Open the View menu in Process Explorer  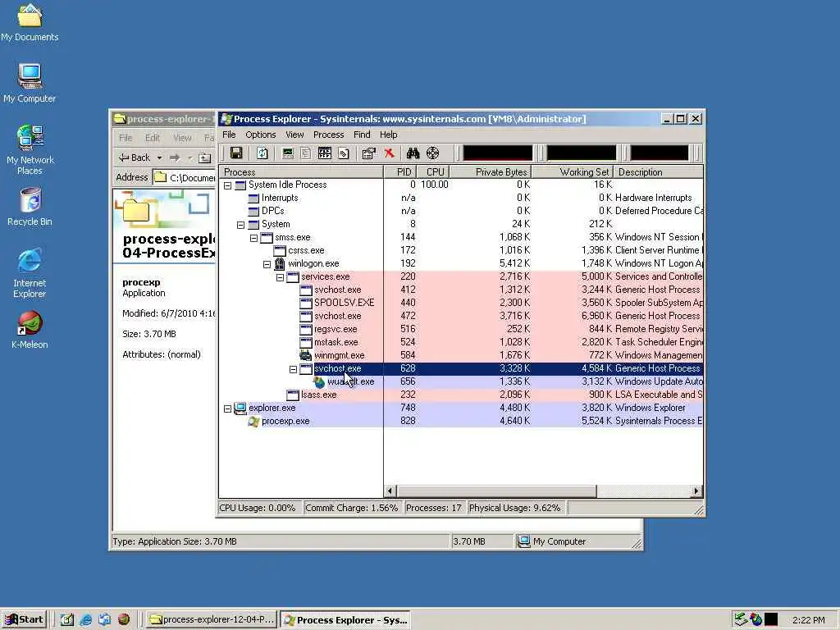(294, 135)
